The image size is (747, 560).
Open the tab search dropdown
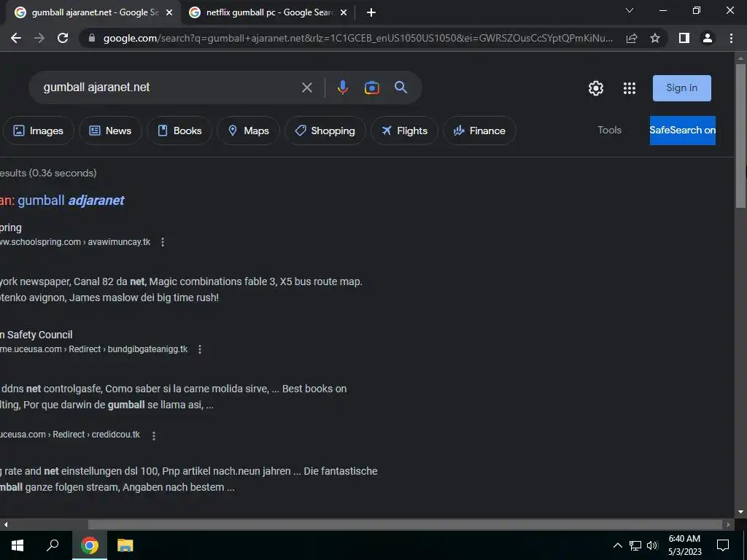[x=630, y=10]
